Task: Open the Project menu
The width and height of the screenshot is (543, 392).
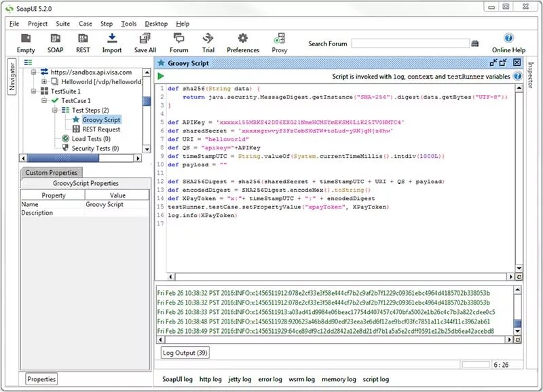Action: tap(37, 24)
